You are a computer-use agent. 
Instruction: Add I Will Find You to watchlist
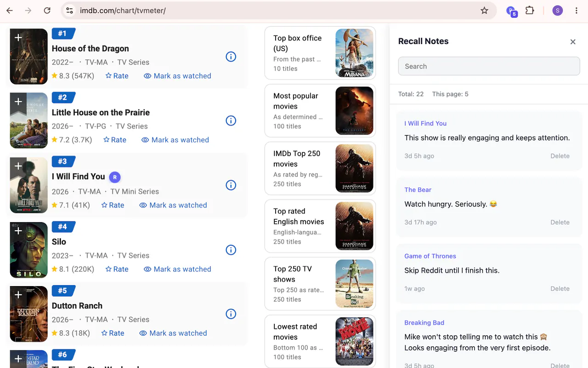click(18, 166)
